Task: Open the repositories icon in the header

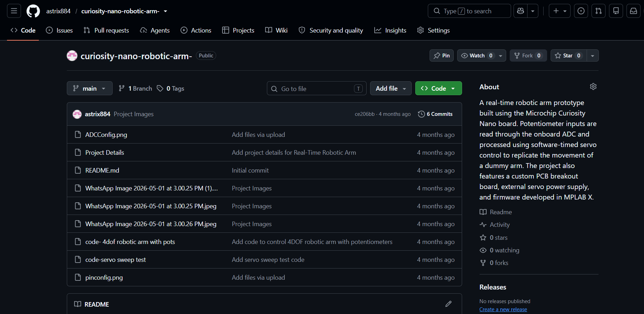Action: point(616,11)
